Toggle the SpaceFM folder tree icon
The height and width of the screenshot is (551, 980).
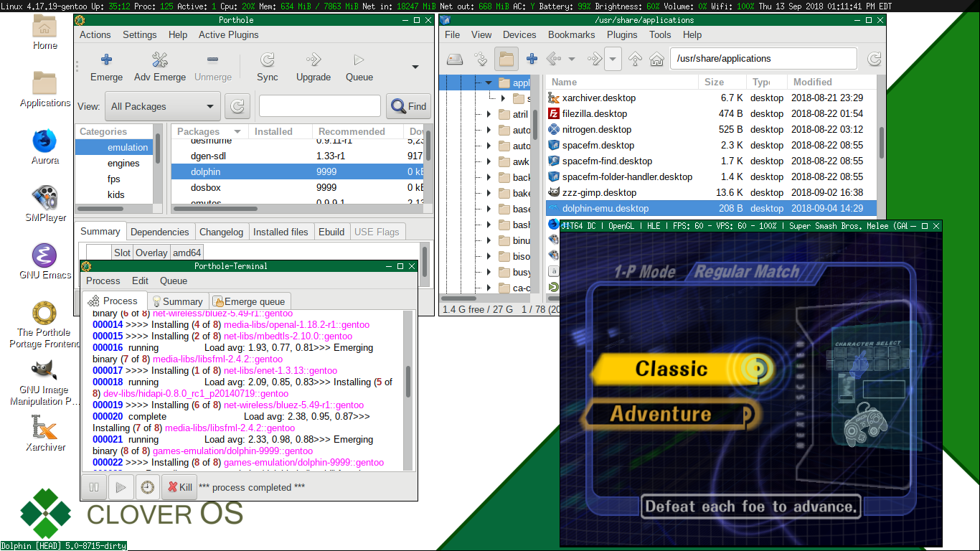507,59
